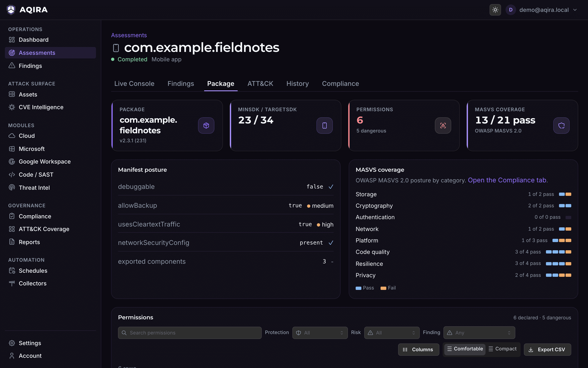The image size is (588, 368).
Task: Open ATT&CK Coverage in the sidebar
Action: coord(50,229)
